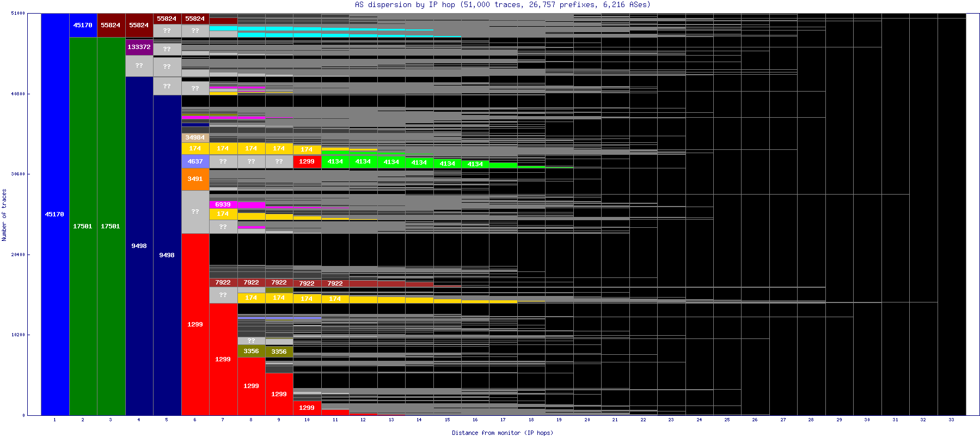Select the 55824 block at hop 5
Screen dimensions: 980x436
tap(167, 19)
